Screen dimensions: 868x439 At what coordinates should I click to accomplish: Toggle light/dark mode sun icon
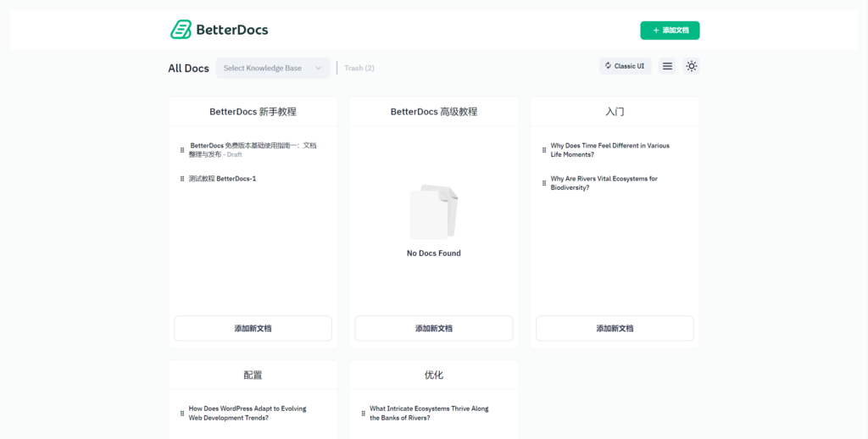[x=692, y=66]
